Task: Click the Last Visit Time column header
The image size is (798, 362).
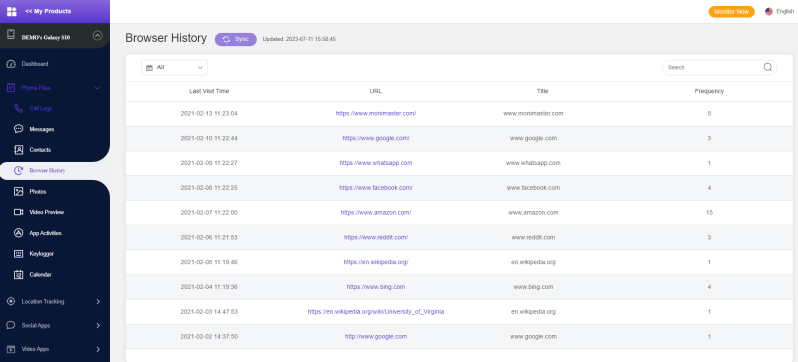Action: pyautogui.click(x=209, y=91)
